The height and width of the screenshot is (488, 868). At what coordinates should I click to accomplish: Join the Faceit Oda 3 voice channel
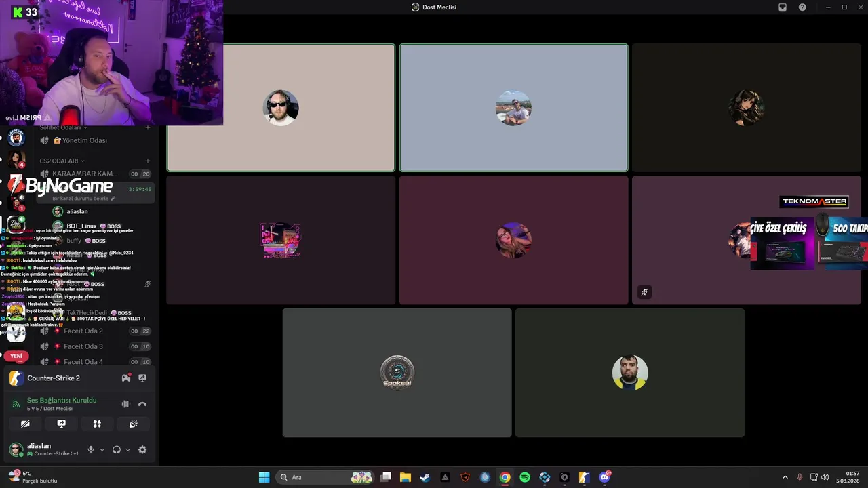[95, 346]
